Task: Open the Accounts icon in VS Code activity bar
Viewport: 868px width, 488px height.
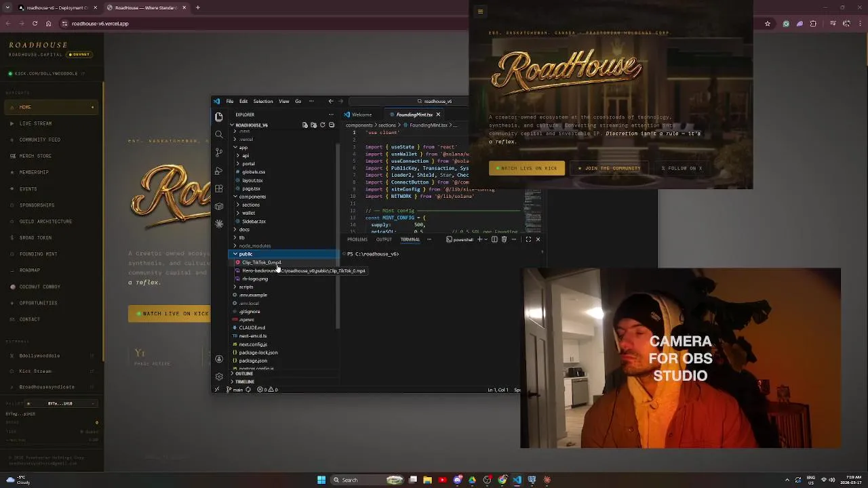Action: [218, 359]
